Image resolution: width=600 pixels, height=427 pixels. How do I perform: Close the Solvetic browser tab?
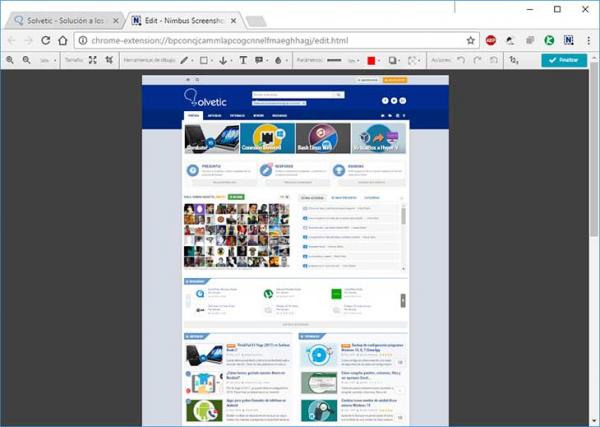[x=116, y=21]
